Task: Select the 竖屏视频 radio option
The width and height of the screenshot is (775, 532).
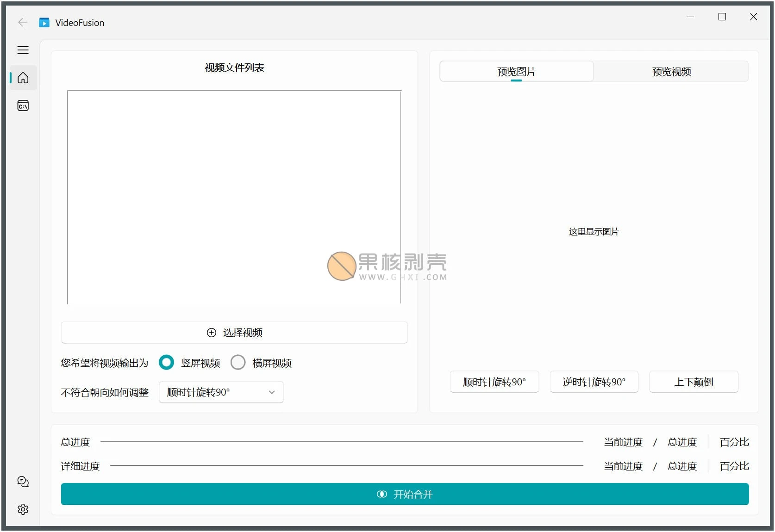Action: click(x=166, y=362)
